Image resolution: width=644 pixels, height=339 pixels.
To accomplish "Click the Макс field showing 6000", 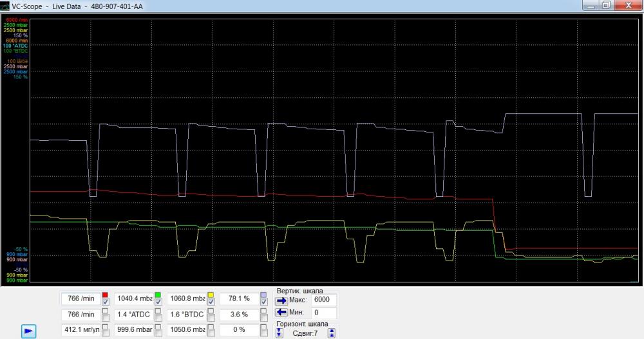I will click(323, 300).
